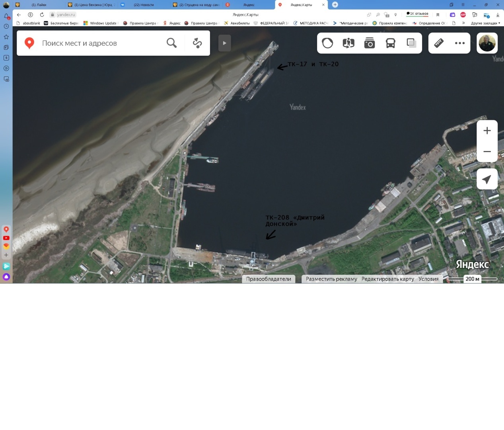Type in the 'Поиск мест и адресов' field
The width and height of the screenshot is (504, 430).
point(99,43)
